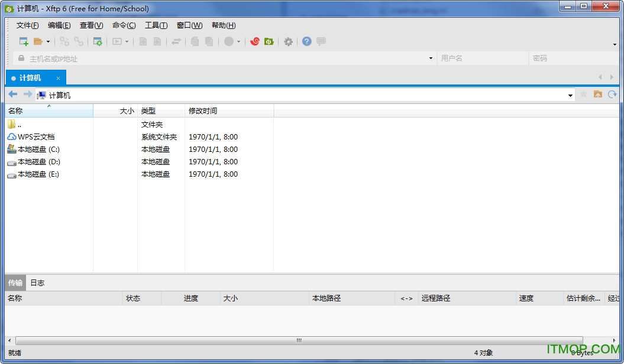Click the Refresh icon by path bar
Screen dimensions: 624x364
pos(612,94)
